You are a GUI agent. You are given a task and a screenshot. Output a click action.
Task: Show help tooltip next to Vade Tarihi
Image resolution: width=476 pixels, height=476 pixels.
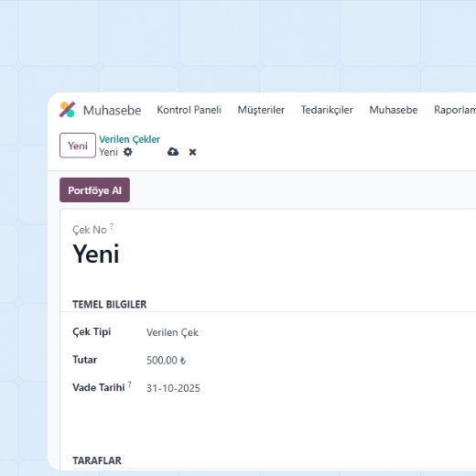point(130,384)
